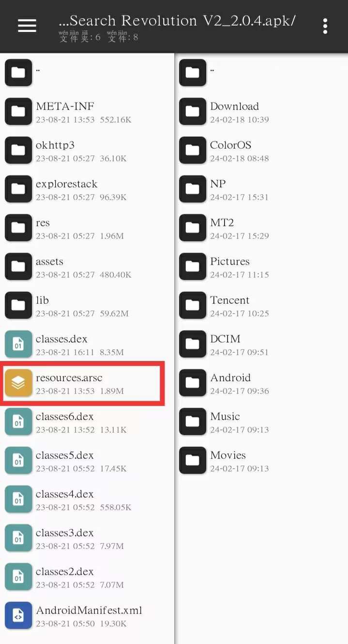Open the ColorOS folder

261,150
